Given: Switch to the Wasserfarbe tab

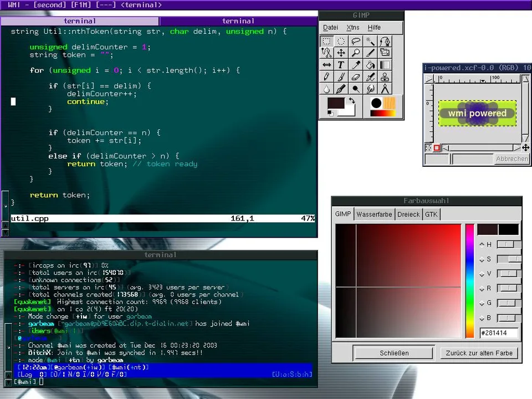Looking at the screenshot, I should point(374,214).
